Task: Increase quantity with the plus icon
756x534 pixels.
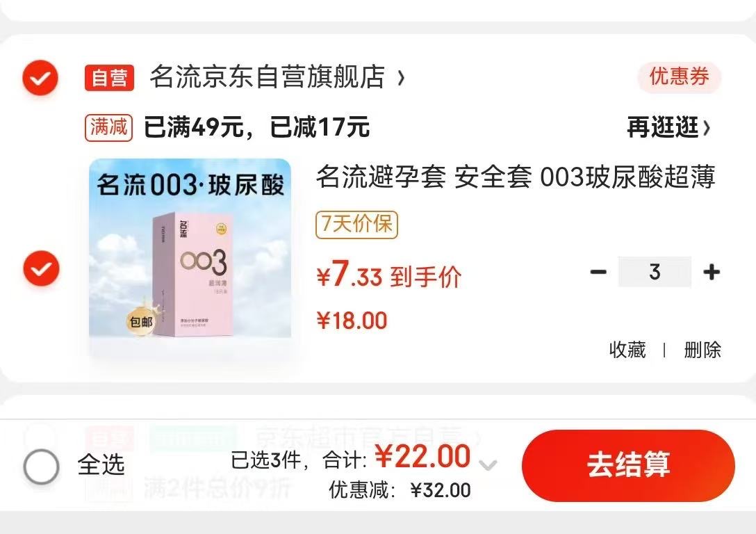Action: point(712,272)
